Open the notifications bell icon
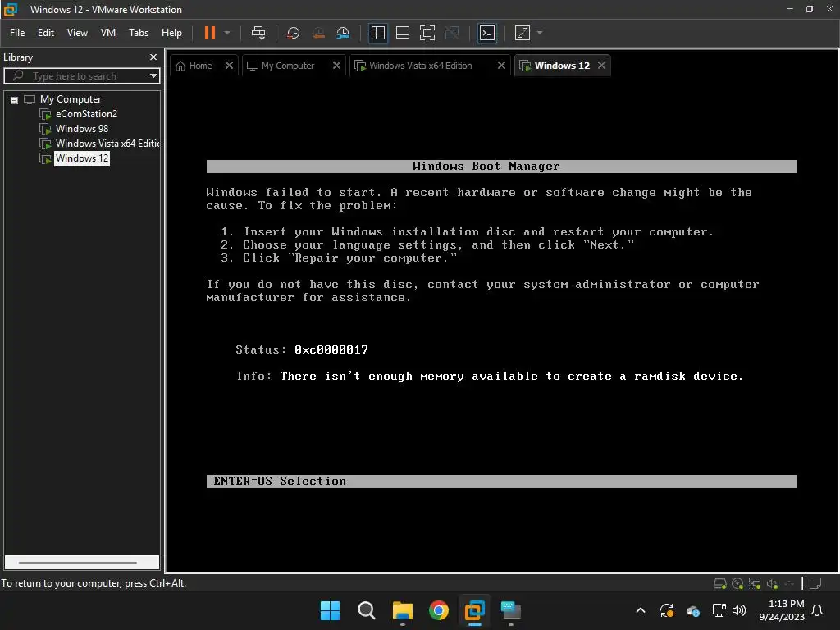The height and width of the screenshot is (630, 840). pyautogui.click(x=818, y=610)
